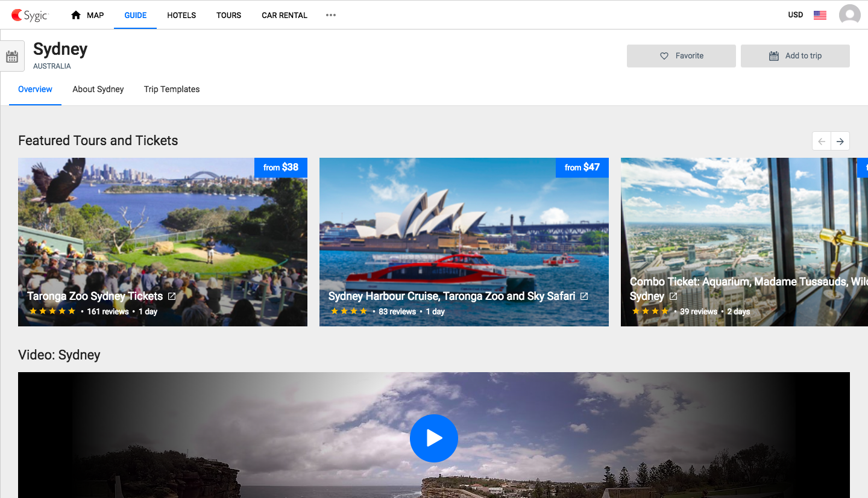Image resolution: width=868 pixels, height=498 pixels.
Task: Click the calendar icon beside Sydney title
Action: [12, 57]
